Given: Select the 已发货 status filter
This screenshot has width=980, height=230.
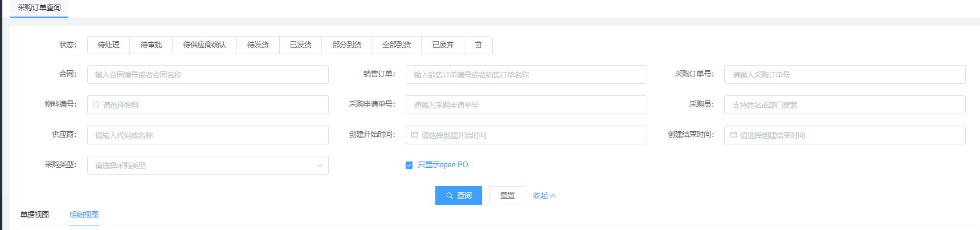Looking at the screenshot, I should coord(300,45).
